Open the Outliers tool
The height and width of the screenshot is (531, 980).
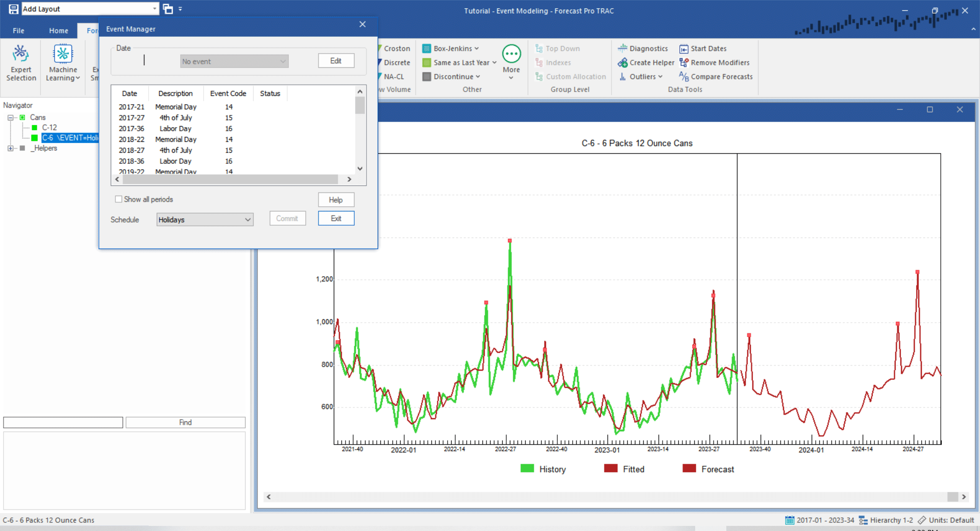(640, 77)
